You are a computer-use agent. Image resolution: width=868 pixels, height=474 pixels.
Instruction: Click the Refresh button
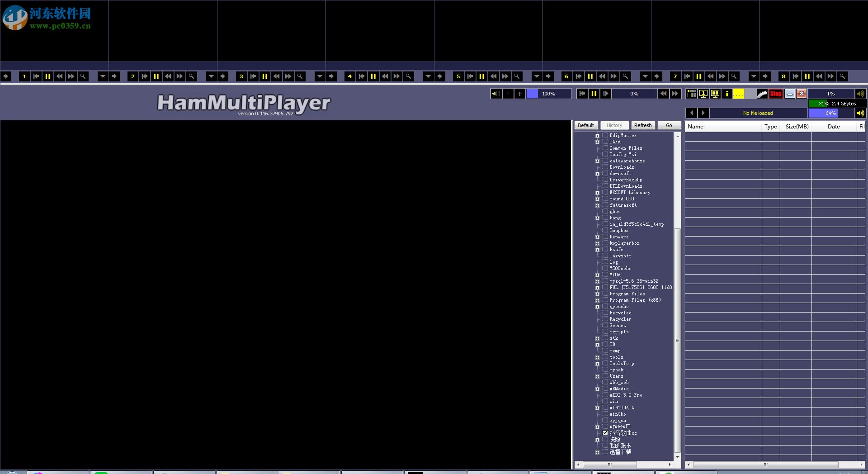(643, 125)
